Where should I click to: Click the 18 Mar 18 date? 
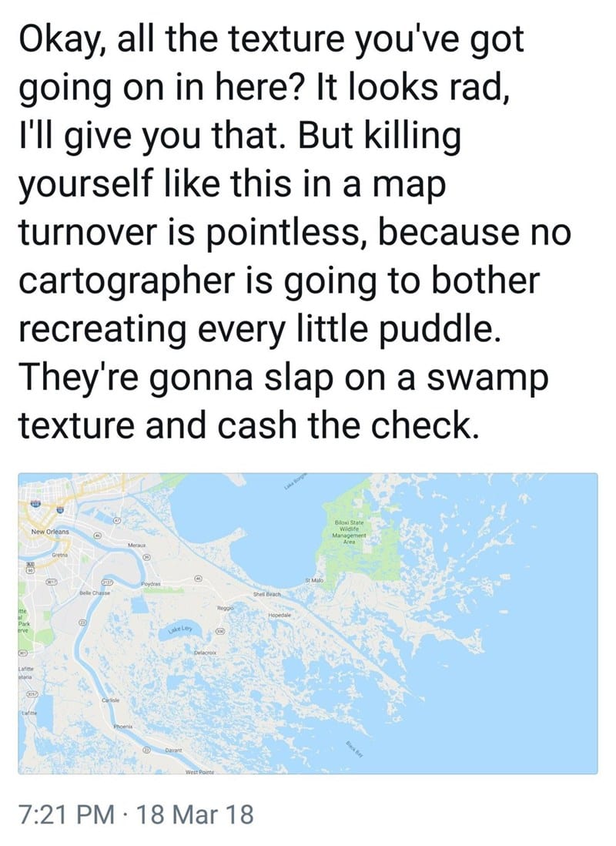click(x=196, y=814)
